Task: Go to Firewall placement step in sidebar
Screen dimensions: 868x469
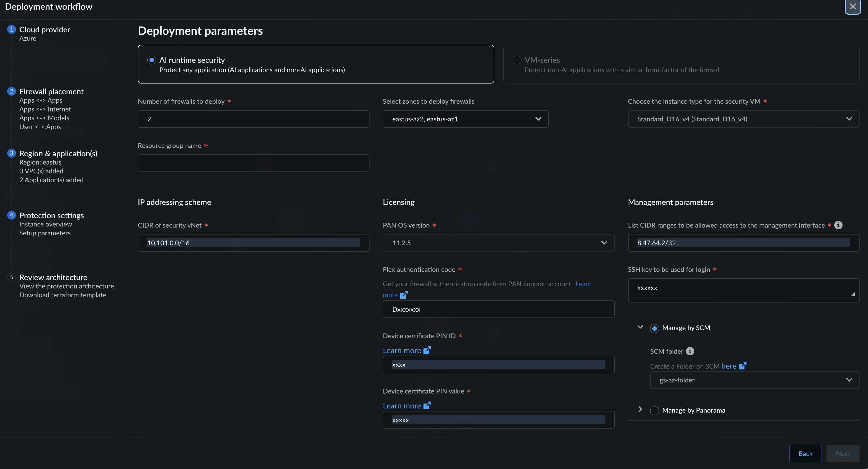Action: [51, 92]
